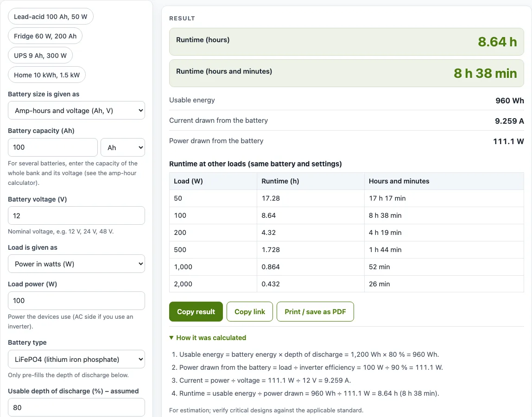
Task: Click the 50 W load table cell
Action: 213,198
